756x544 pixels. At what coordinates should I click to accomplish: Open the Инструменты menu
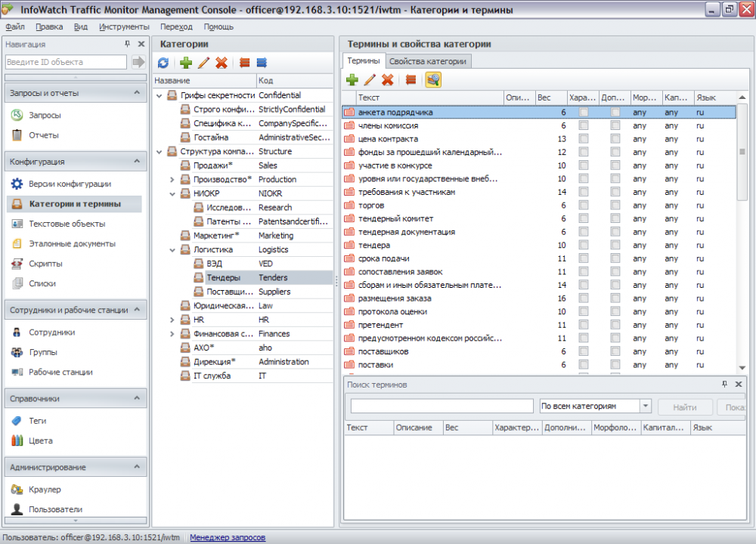point(123,26)
